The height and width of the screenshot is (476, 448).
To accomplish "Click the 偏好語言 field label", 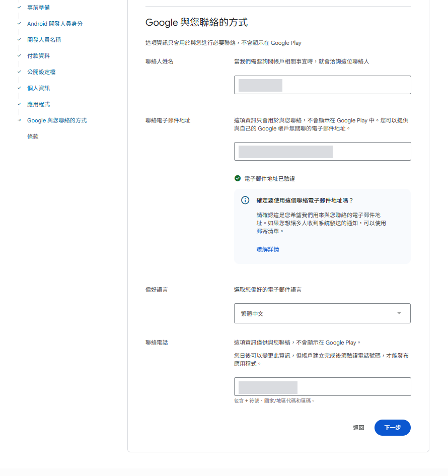I will click(157, 290).
